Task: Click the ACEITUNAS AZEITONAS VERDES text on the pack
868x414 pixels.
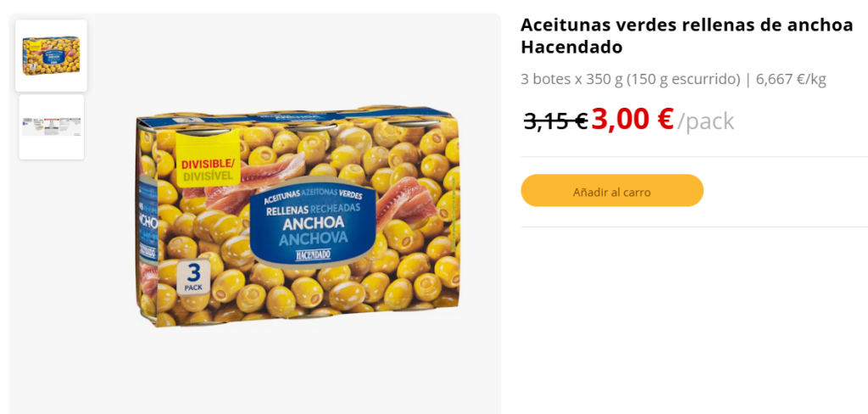Action: point(314,194)
